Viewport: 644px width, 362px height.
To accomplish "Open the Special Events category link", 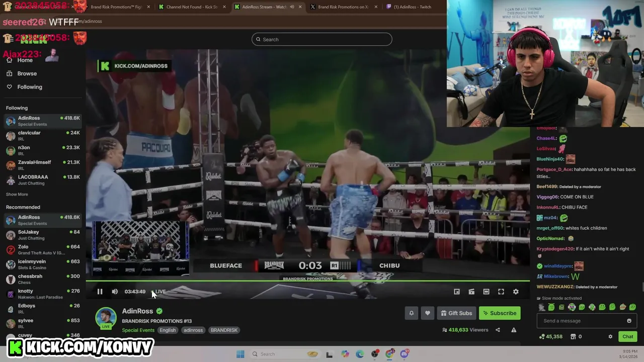I will point(138,330).
